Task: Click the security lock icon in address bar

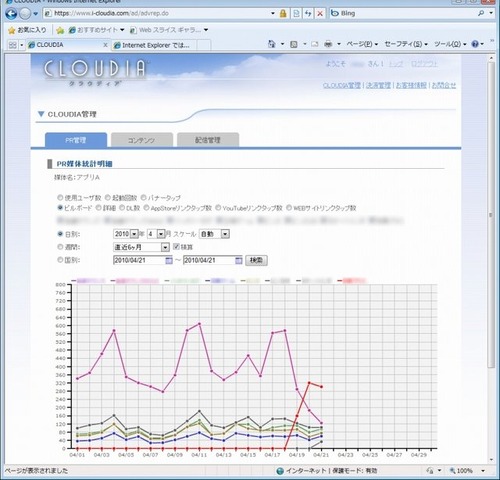Action: pos(283,13)
